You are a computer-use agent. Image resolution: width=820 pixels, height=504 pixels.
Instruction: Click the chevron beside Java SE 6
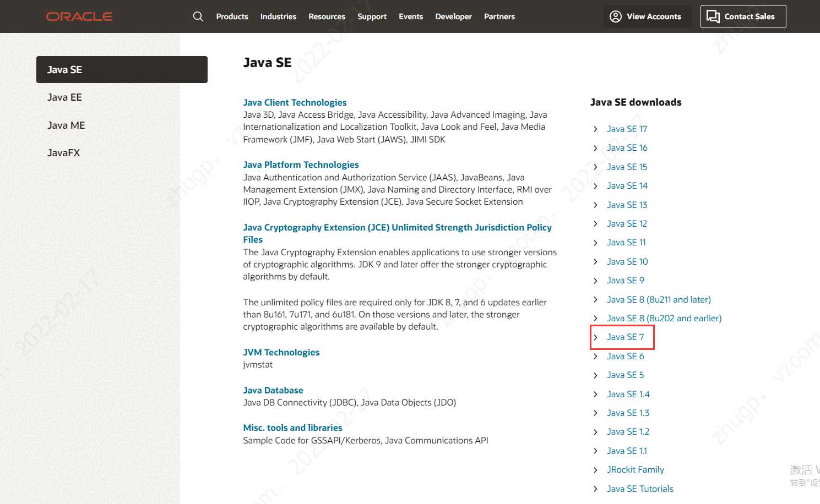(x=595, y=357)
